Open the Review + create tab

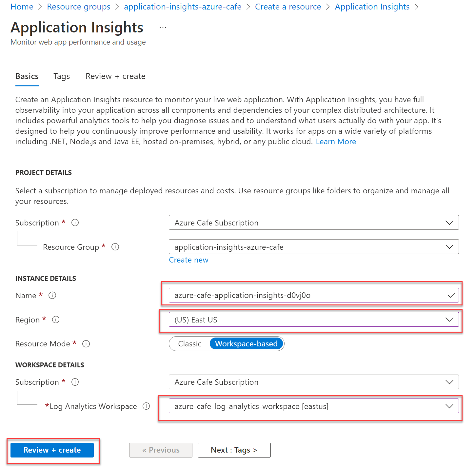(x=115, y=76)
